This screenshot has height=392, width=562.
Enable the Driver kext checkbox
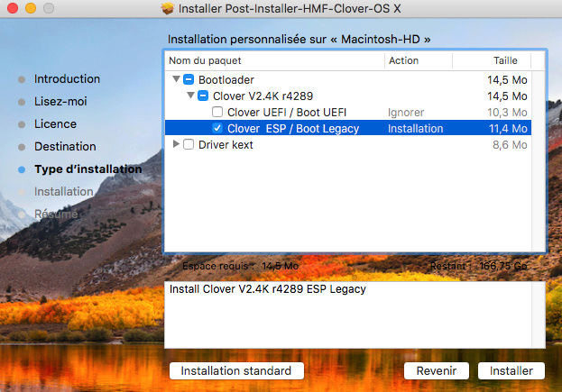click(x=189, y=144)
